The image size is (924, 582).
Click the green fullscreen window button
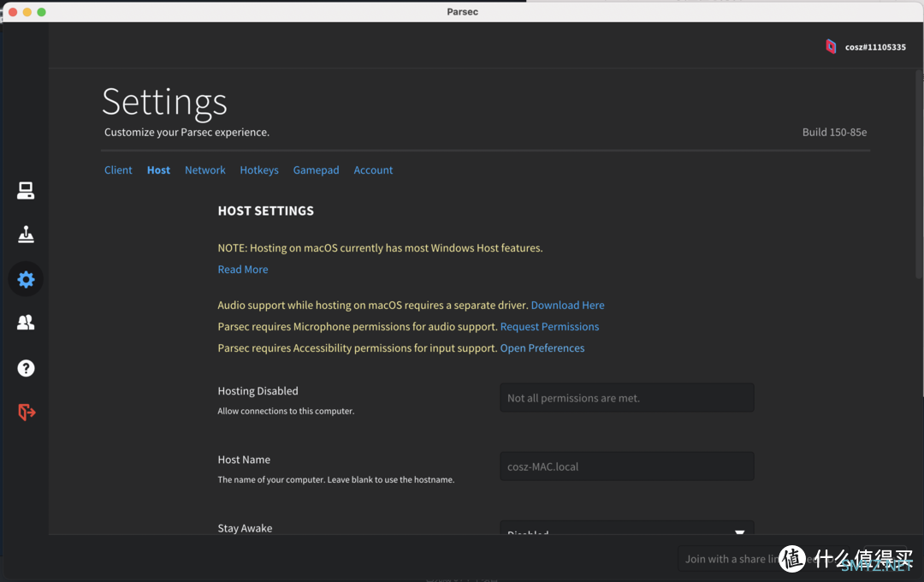pyautogui.click(x=41, y=12)
